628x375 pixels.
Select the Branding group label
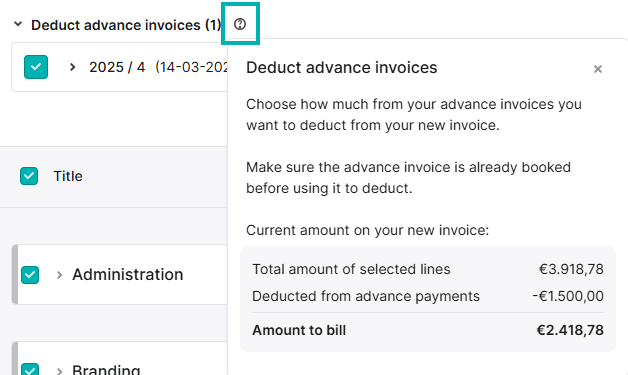(x=106, y=369)
